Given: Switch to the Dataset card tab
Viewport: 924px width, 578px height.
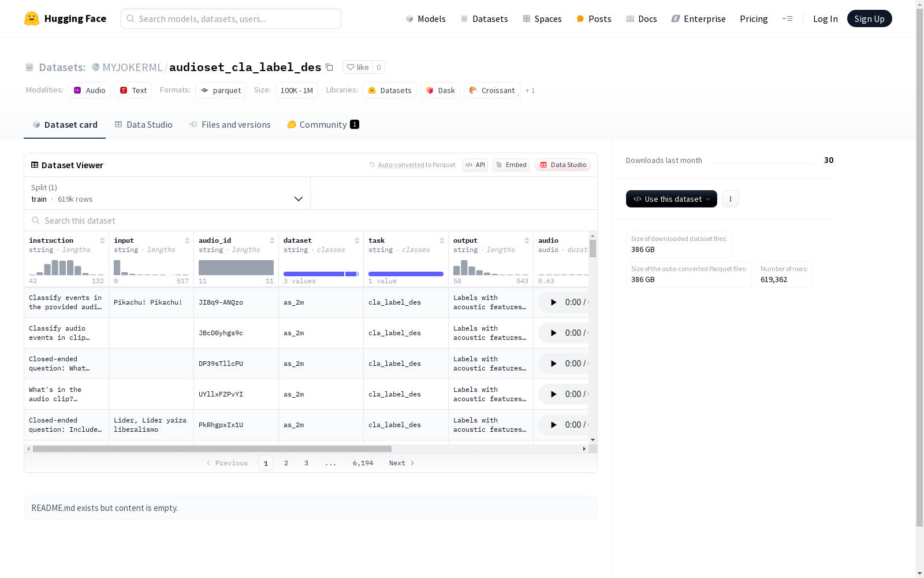Looking at the screenshot, I should pyautogui.click(x=65, y=125).
